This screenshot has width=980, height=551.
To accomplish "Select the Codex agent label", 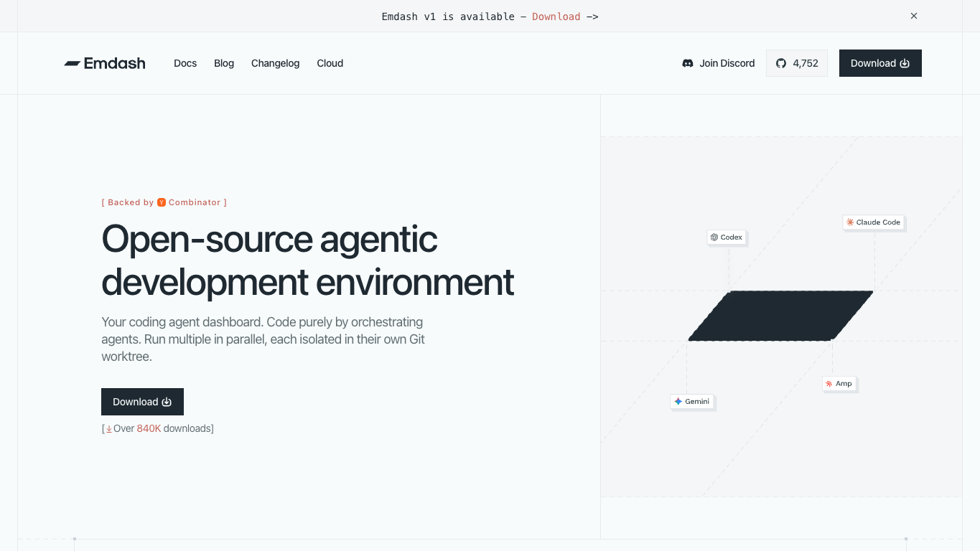I will 727,237.
